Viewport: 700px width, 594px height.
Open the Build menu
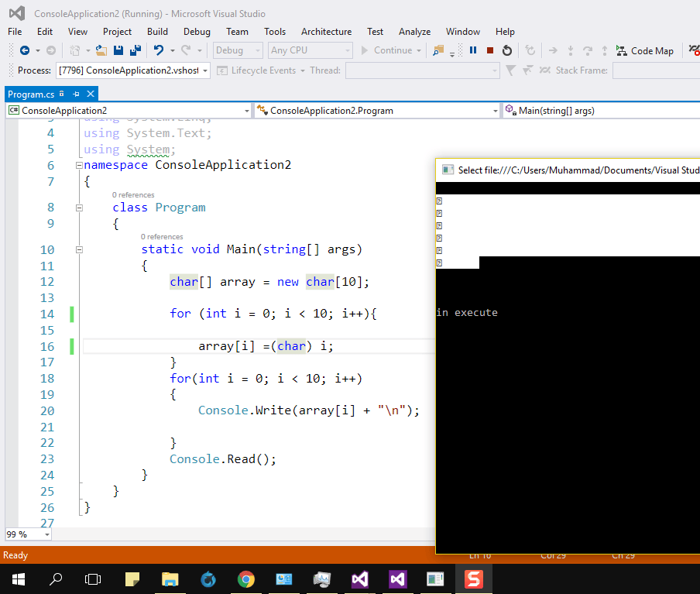click(x=158, y=32)
